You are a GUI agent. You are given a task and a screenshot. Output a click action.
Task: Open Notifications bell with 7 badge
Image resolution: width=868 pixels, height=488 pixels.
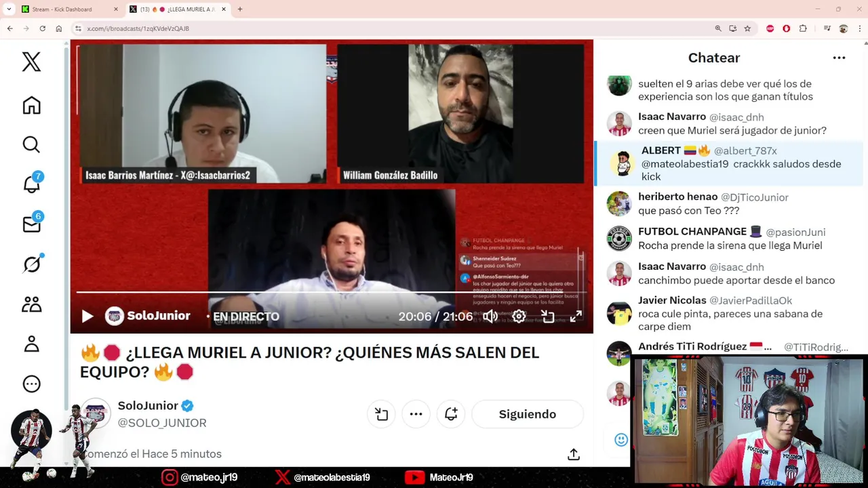(32, 183)
